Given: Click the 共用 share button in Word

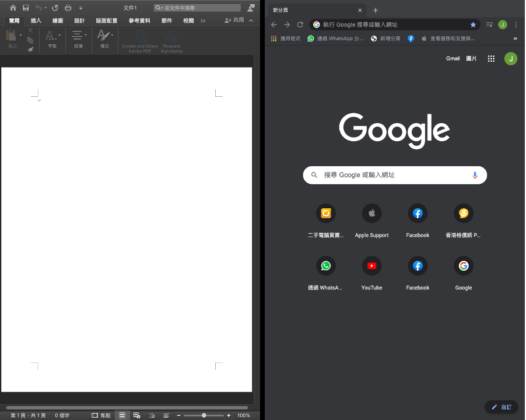Looking at the screenshot, I should pyautogui.click(x=234, y=20).
